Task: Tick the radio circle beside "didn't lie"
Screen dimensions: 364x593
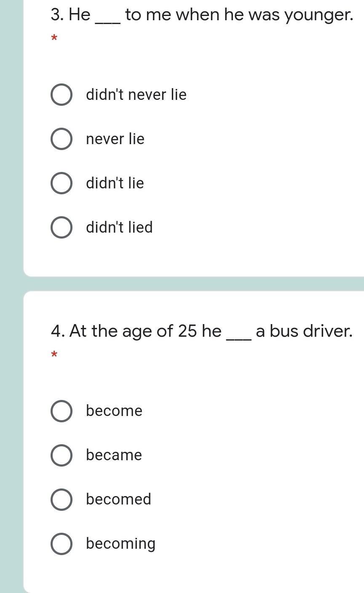Action: 61,183
